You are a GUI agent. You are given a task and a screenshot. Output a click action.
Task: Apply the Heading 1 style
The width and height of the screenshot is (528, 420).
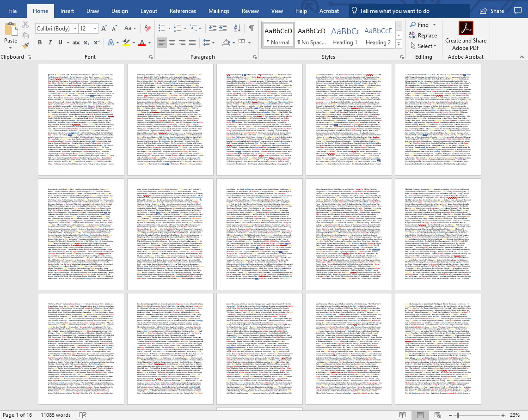point(344,35)
